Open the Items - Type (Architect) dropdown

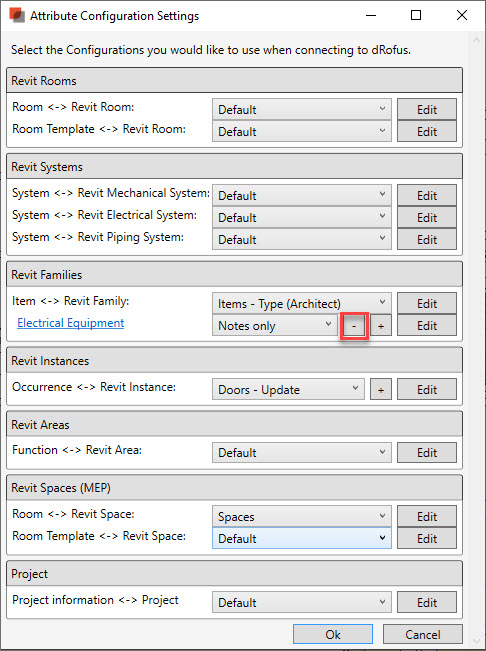302,303
